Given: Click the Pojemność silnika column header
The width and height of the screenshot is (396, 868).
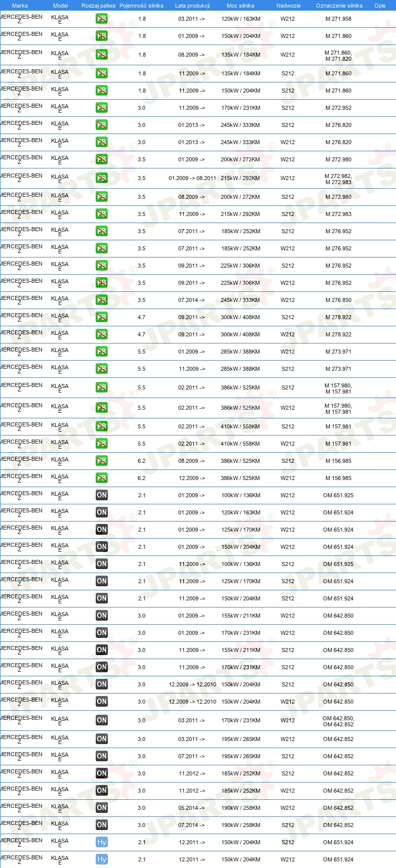Looking at the screenshot, I should (141, 6).
